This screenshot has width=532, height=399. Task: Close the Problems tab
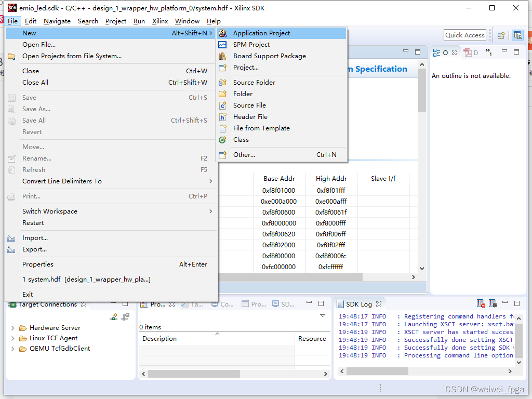(x=172, y=304)
